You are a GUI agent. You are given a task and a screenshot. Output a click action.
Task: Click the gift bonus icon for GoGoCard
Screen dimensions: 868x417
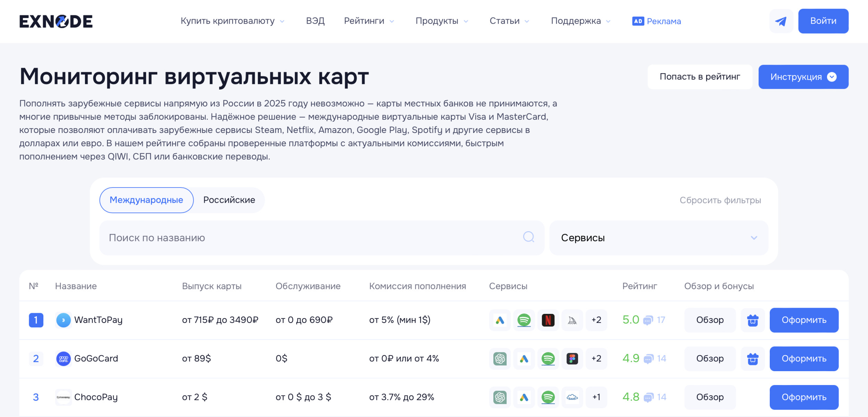pyautogui.click(x=752, y=359)
